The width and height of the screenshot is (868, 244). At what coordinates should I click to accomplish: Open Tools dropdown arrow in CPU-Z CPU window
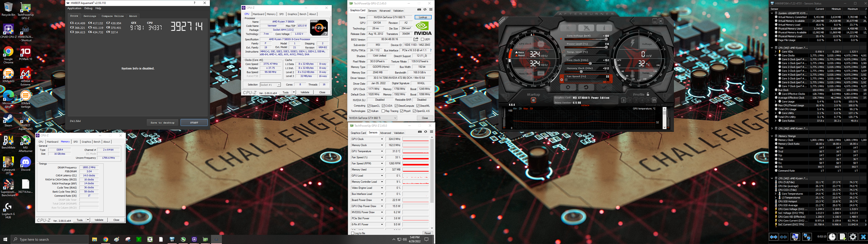pos(294,92)
